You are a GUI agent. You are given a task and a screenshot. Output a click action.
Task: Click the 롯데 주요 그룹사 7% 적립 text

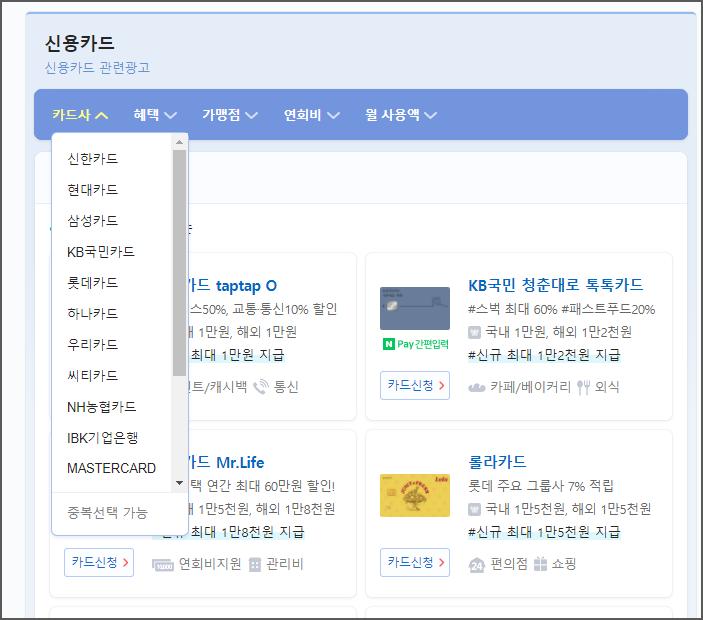coord(541,486)
